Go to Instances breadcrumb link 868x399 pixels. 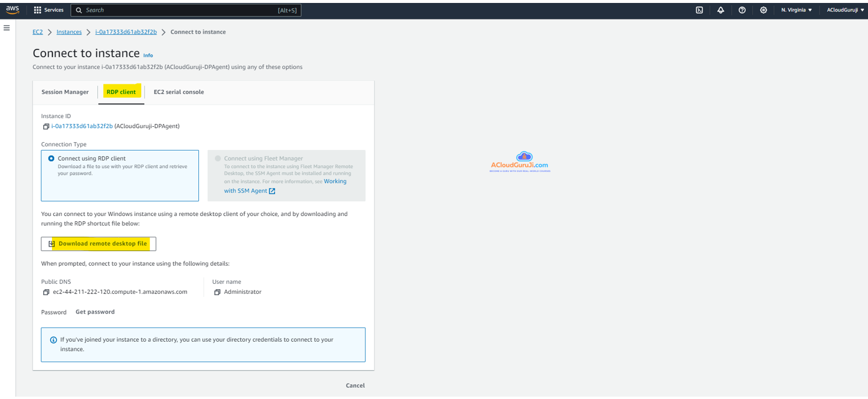coord(69,32)
